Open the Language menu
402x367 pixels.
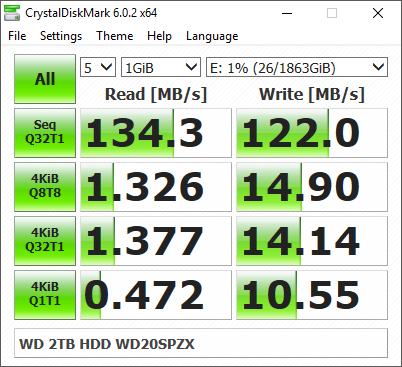point(212,36)
